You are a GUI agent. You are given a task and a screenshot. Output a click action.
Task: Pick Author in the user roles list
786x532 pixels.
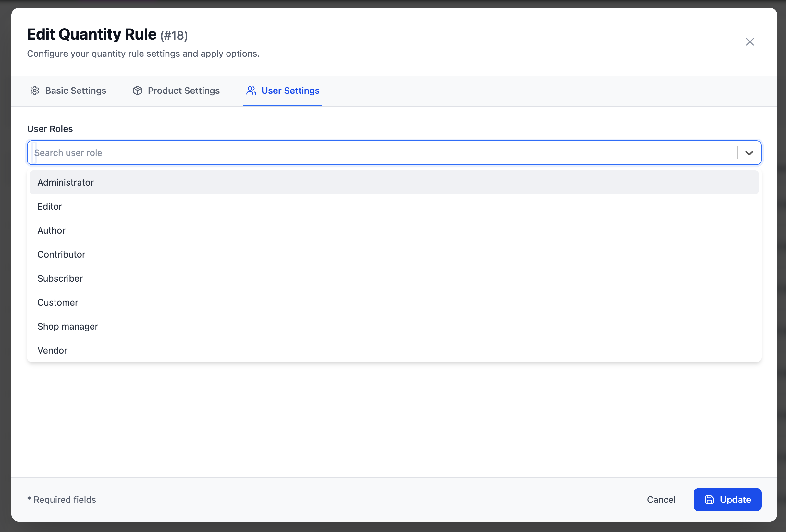point(51,231)
